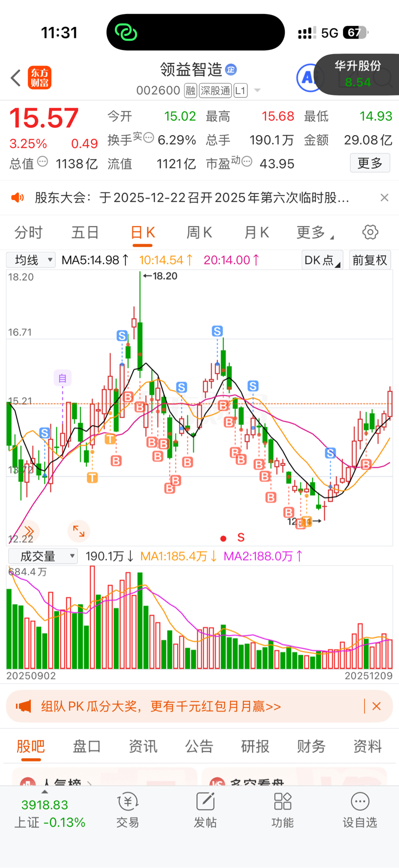Tap the double-chevron expand icon on chart

tap(29, 531)
